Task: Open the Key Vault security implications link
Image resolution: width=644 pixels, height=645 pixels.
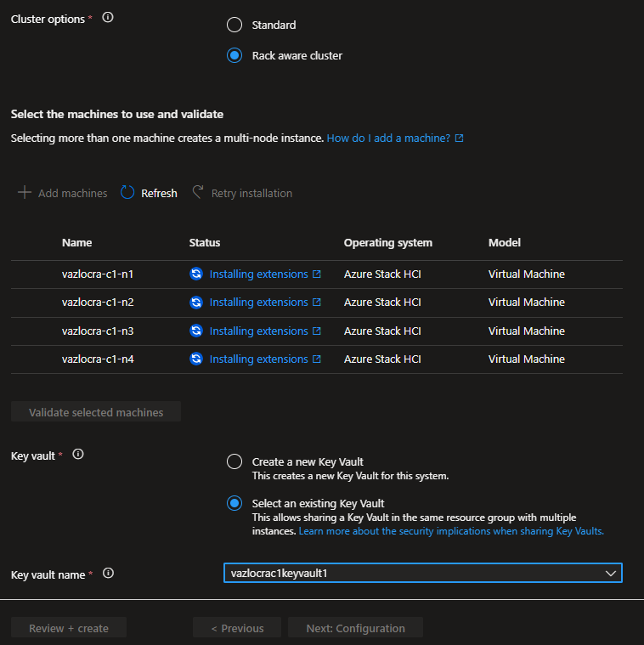Action: click(451, 530)
